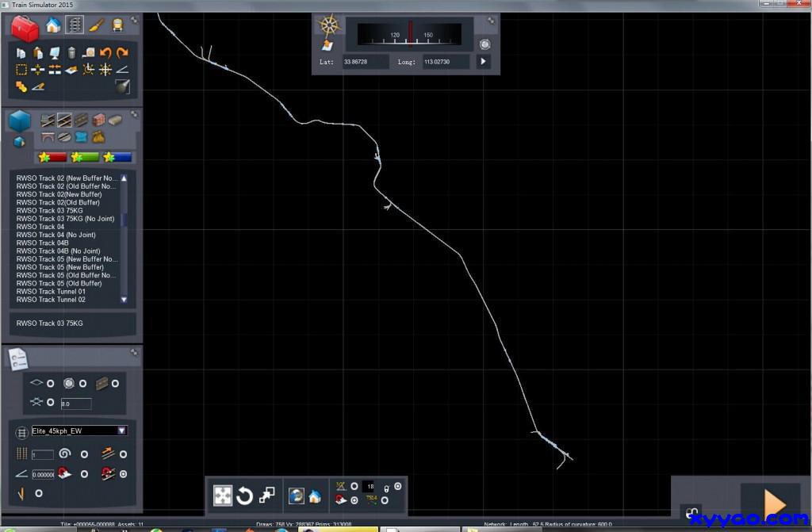Select RWSO Track 04B (No Joint) entry
This screenshot has width=812, height=532.
tap(58, 251)
